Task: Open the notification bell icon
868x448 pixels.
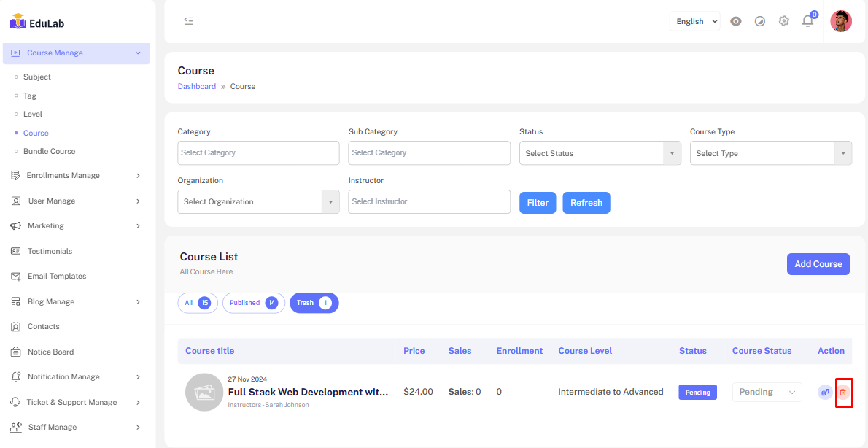Action: [x=807, y=21]
